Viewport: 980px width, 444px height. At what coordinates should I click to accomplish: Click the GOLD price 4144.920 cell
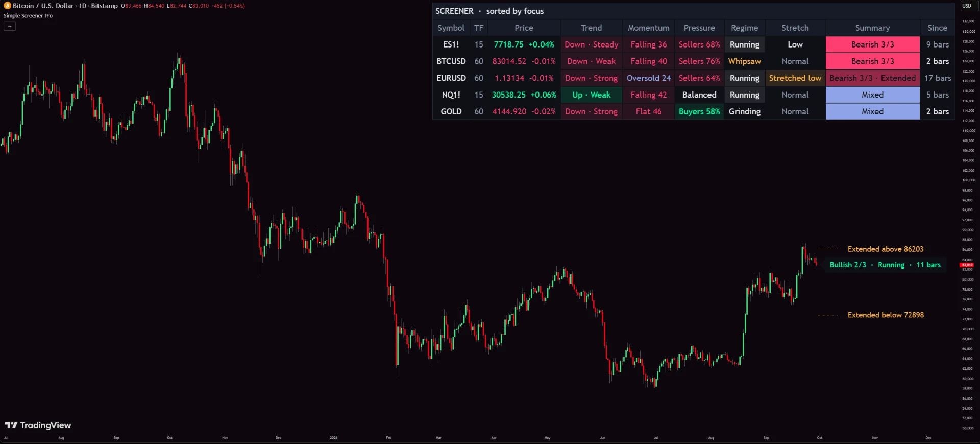pyautogui.click(x=524, y=111)
